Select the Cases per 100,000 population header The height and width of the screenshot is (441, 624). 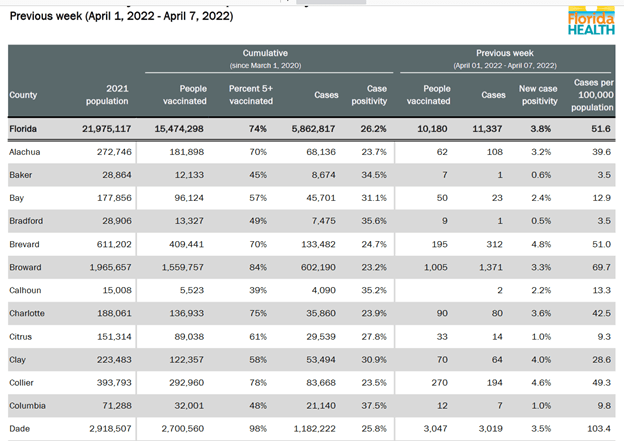click(592, 95)
